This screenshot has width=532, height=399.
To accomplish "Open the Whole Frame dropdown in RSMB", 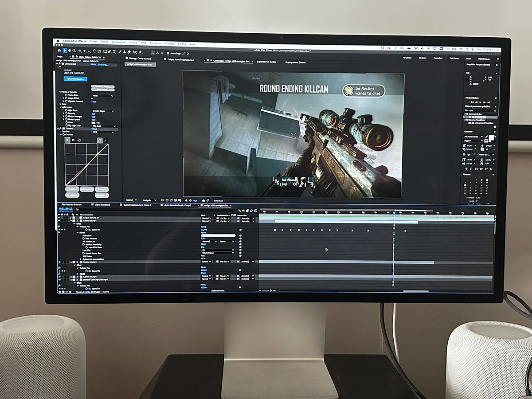I will pos(218,253).
